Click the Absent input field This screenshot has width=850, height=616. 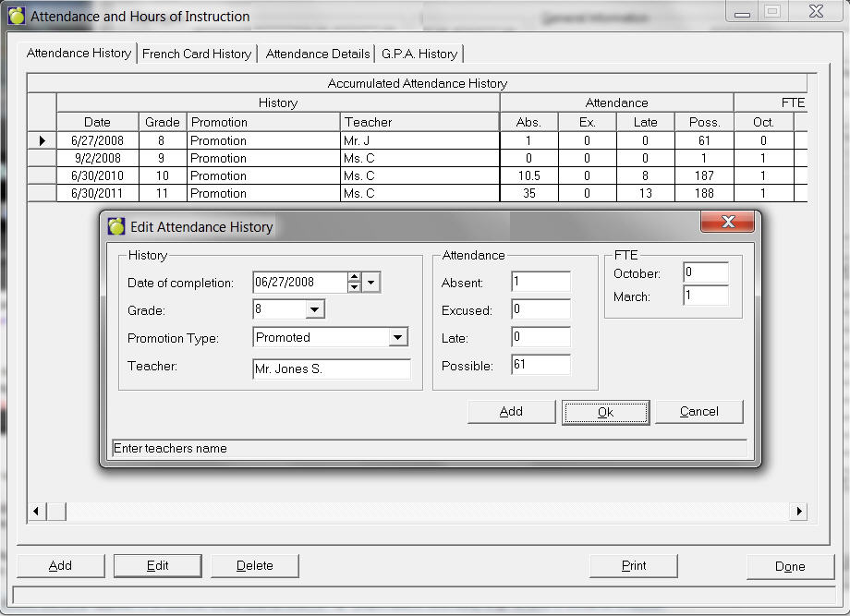[540, 283]
